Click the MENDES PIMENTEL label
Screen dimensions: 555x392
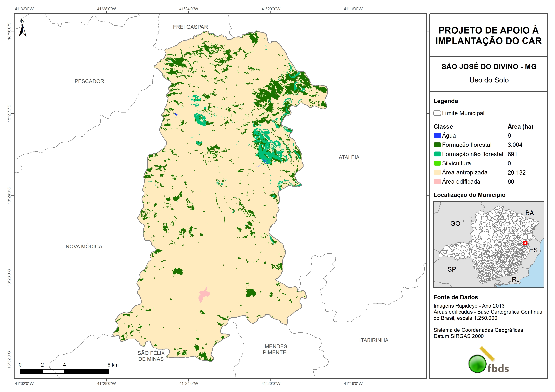click(276, 349)
